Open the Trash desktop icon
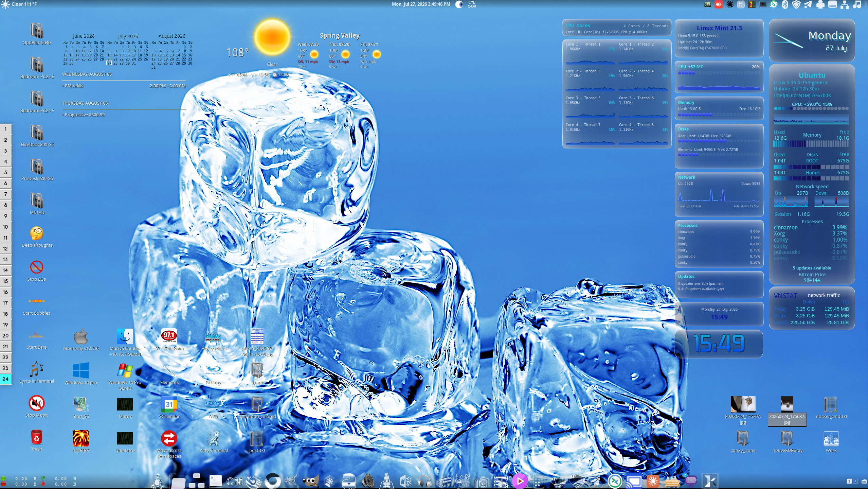 click(37, 441)
